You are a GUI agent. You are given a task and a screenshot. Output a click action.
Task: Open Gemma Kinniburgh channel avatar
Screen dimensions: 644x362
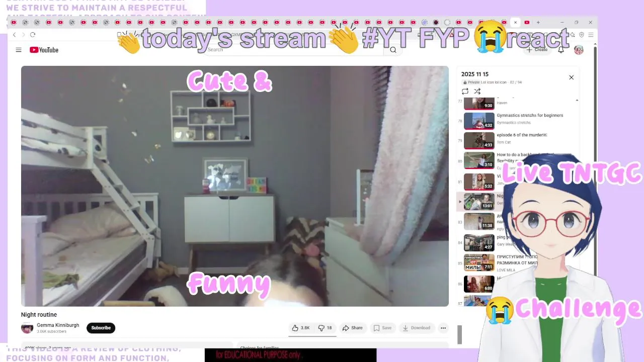pyautogui.click(x=27, y=328)
